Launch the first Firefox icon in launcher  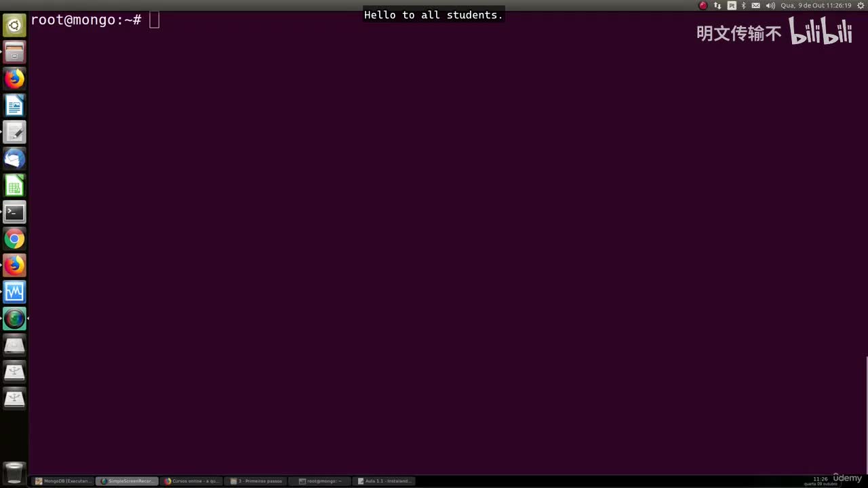(x=14, y=79)
